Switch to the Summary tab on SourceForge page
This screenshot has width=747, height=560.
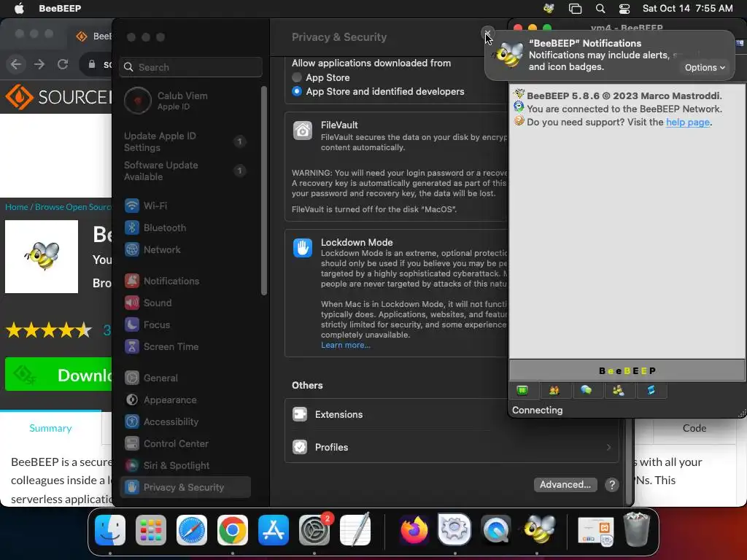pyautogui.click(x=50, y=428)
